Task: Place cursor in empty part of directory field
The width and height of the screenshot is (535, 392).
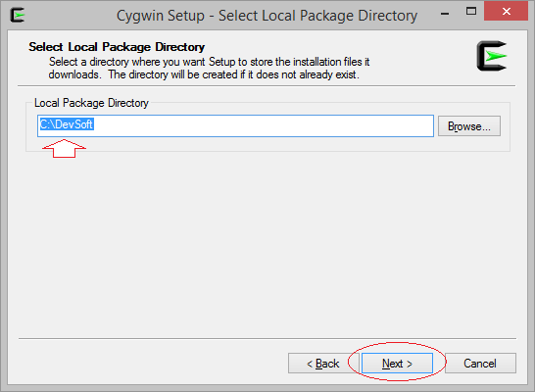Action: (x=263, y=125)
